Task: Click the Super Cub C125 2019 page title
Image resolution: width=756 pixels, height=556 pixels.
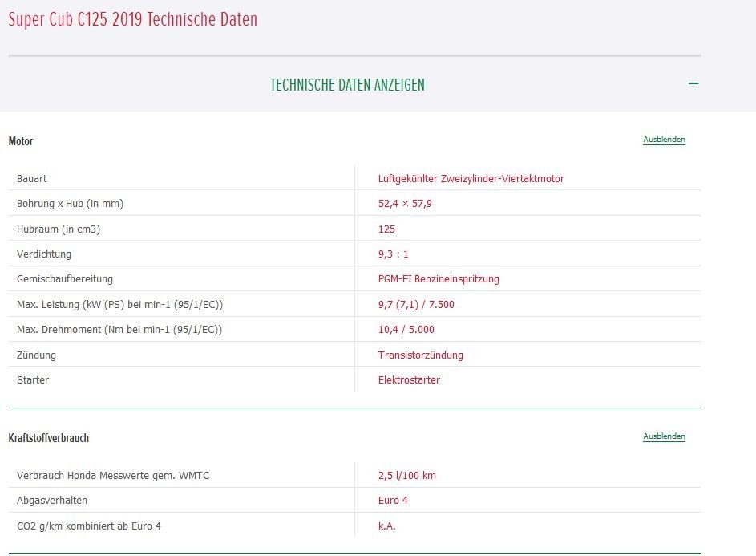Action: pos(133,20)
